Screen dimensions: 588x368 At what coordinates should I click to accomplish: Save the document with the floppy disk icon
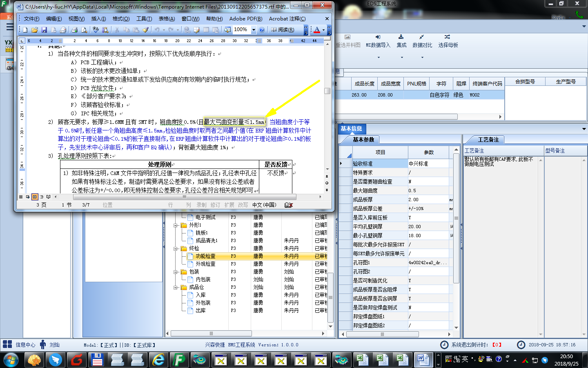tap(44, 30)
